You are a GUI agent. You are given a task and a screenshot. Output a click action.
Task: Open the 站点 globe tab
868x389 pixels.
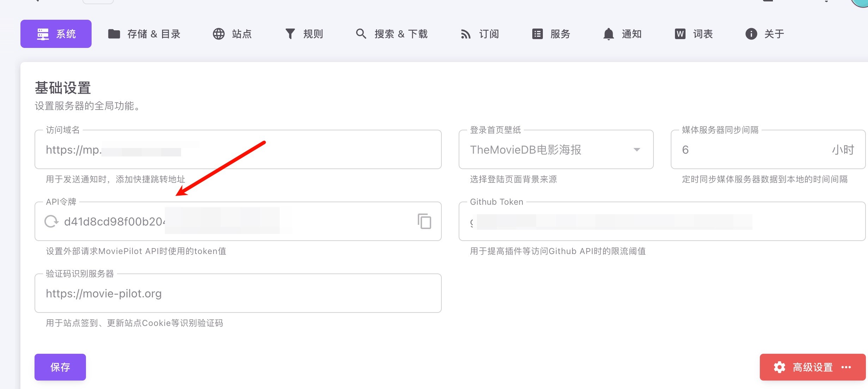point(232,34)
